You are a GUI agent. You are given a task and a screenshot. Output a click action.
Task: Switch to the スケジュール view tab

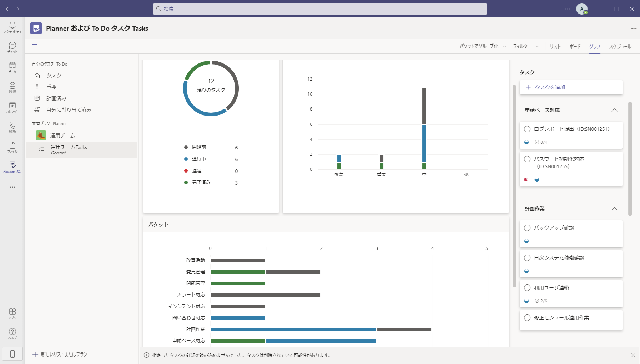620,46
